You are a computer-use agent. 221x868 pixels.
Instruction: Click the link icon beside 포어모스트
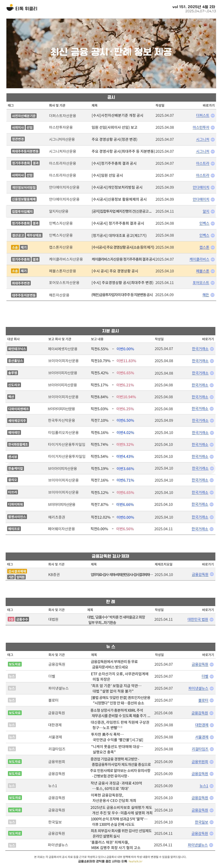pyautogui.click(x=213, y=283)
